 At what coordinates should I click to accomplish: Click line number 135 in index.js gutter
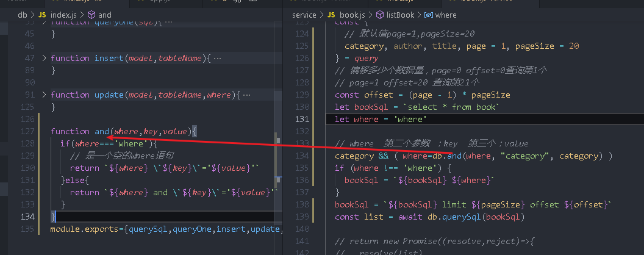27,229
